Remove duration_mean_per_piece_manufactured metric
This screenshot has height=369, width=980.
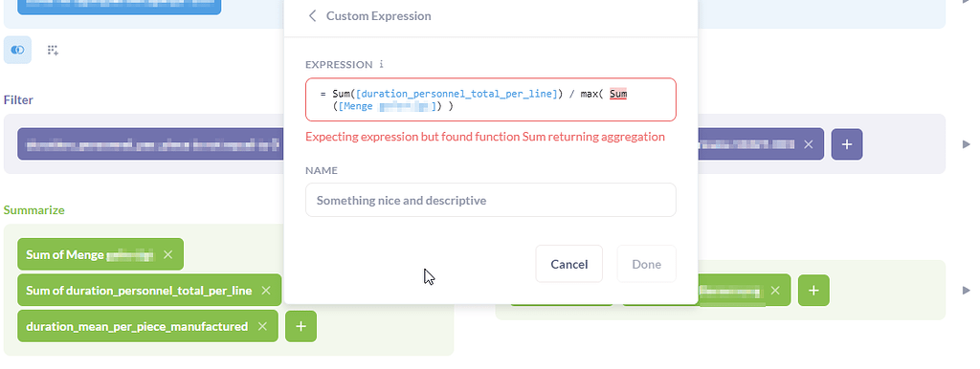point(262,326)
